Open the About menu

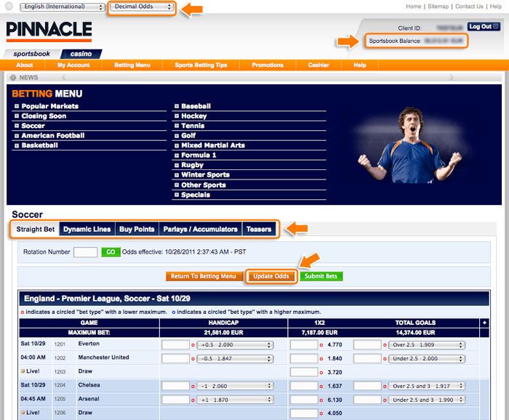pyautogui.click(x=25, y=65)
